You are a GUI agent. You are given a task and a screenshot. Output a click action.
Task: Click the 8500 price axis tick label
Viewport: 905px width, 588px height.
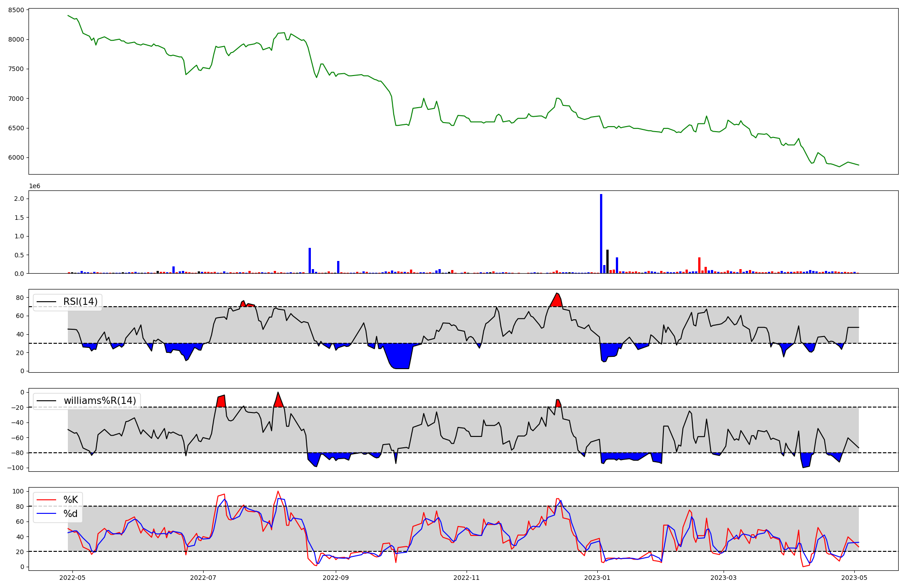(x=17, y=10)
